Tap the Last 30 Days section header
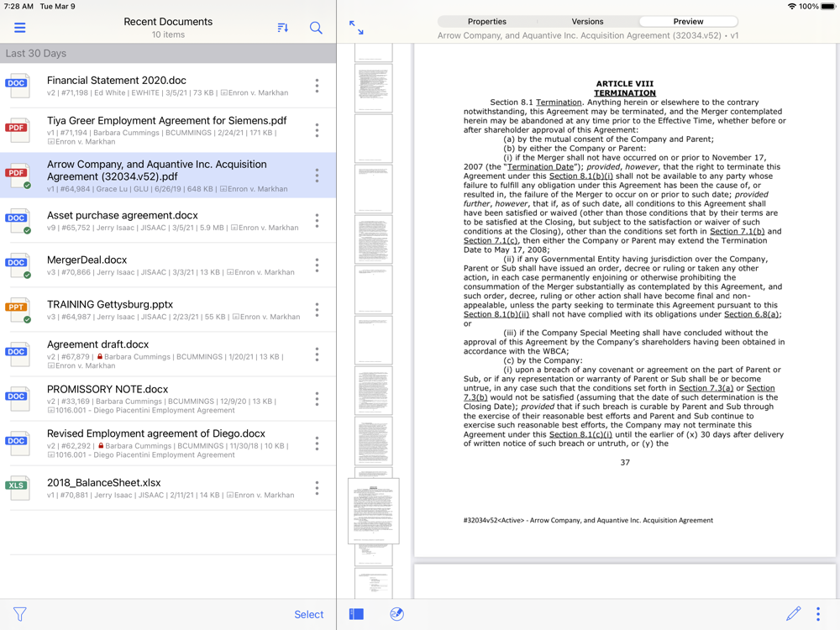Image resolution: width=840 pixels, height=630 pixels. pyautogui.click(x=168, y=54)
